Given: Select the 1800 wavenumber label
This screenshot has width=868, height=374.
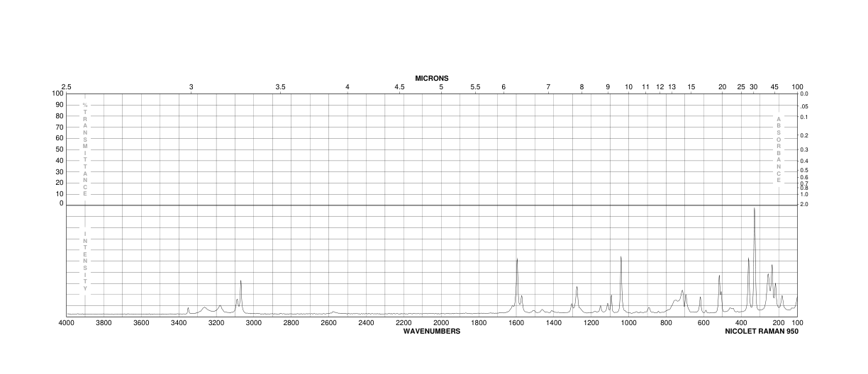Looking at the screenshot, I should point(479,323).
